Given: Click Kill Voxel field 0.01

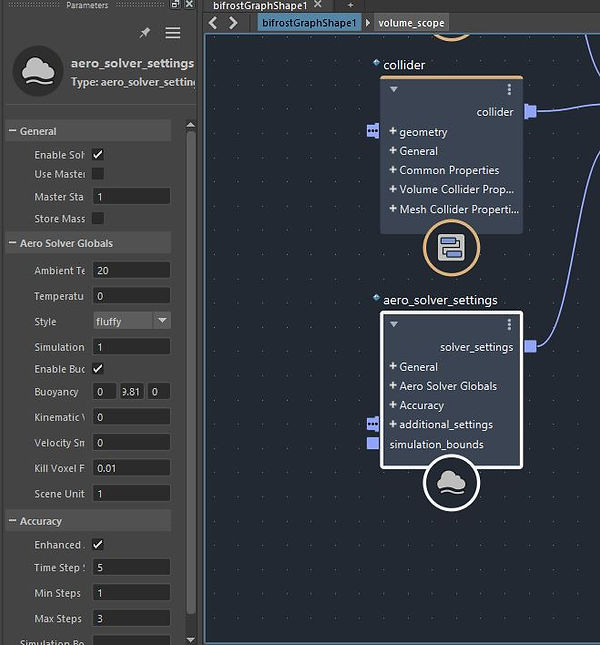Looking at the screenshot, I should pyautogui.click(x=131, y=468).
